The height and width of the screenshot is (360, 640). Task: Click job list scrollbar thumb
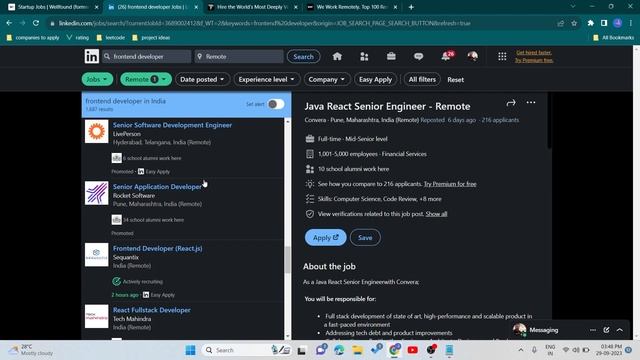(x=288, y=259)
